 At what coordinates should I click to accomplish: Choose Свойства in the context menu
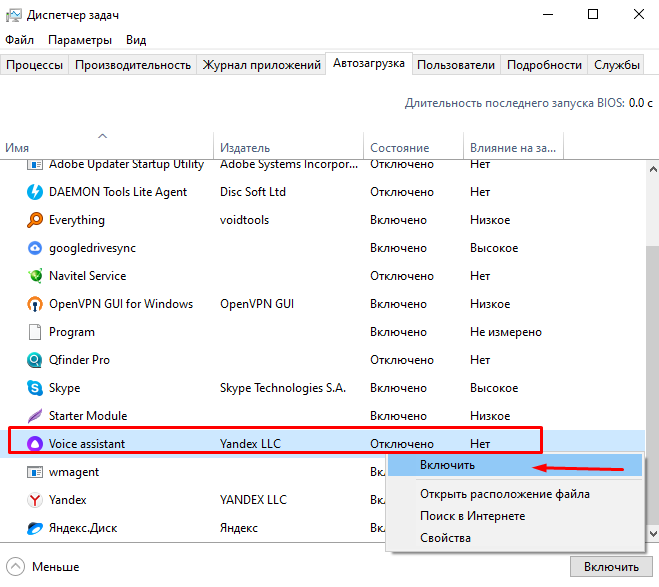(x=515, y=538)
